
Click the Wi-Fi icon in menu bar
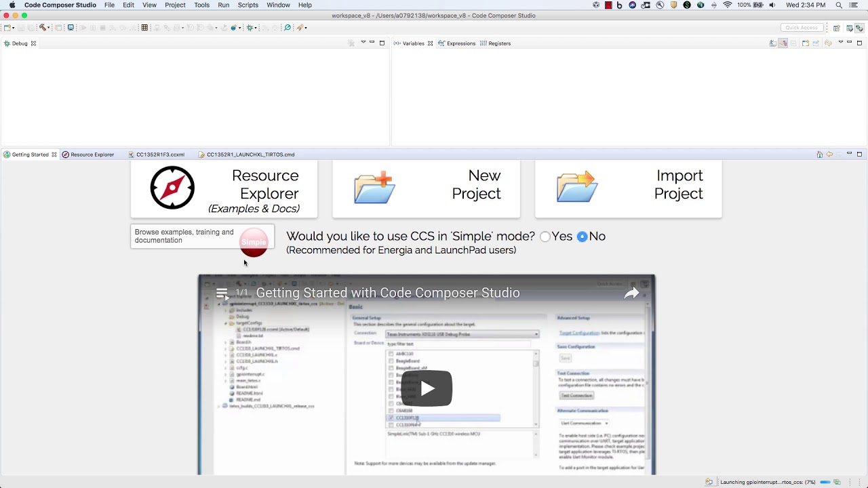[x=728, y=5]
